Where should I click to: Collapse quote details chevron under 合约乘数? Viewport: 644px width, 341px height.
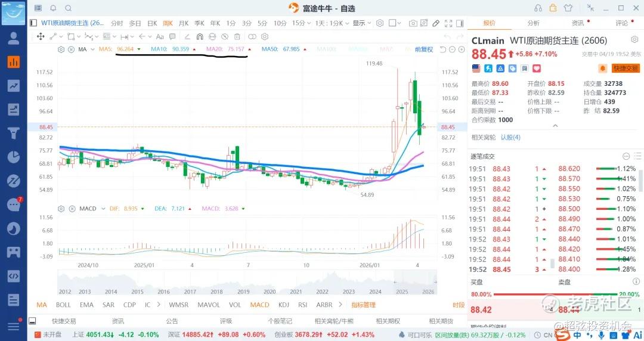[x=555, y=126]
